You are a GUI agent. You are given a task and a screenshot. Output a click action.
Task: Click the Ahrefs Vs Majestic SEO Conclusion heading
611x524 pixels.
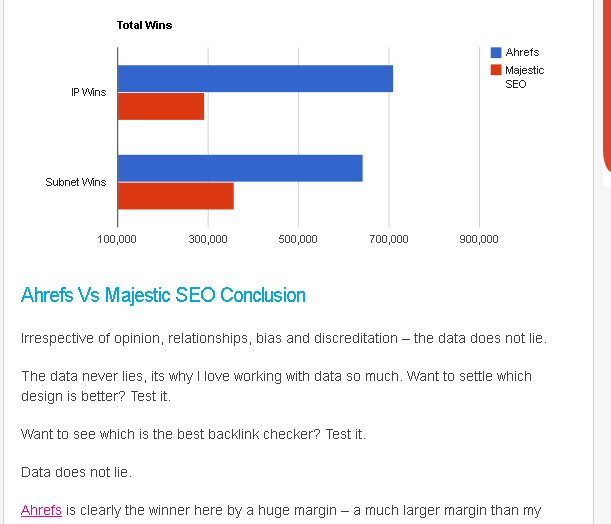[163, 295]
